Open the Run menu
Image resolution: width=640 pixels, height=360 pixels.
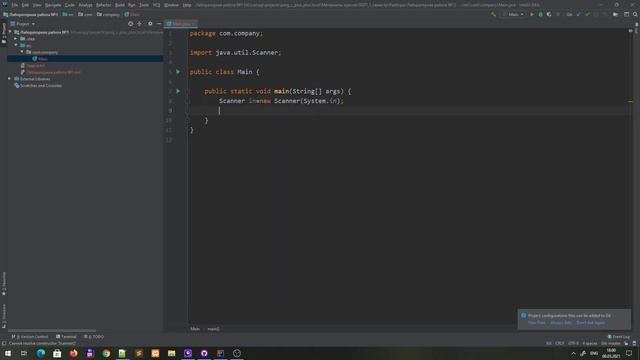pos(131,5)
